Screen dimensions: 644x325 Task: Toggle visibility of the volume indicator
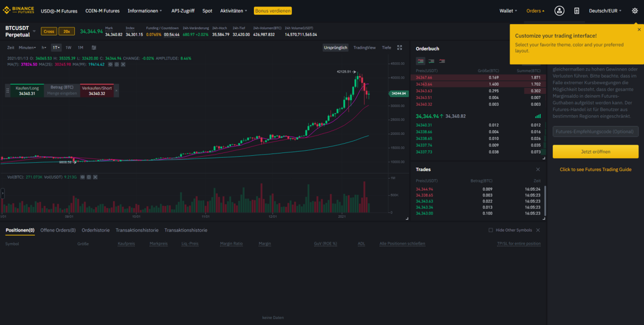[82, 177]
